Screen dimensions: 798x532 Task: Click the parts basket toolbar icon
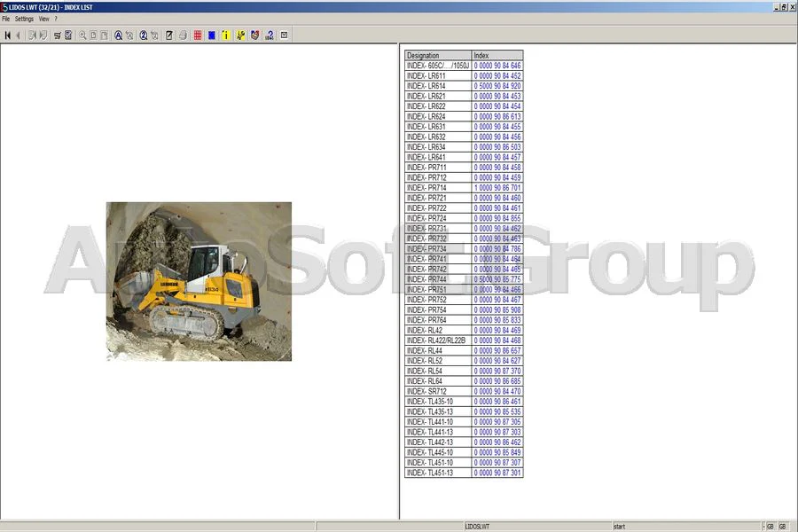click(256, 35)
